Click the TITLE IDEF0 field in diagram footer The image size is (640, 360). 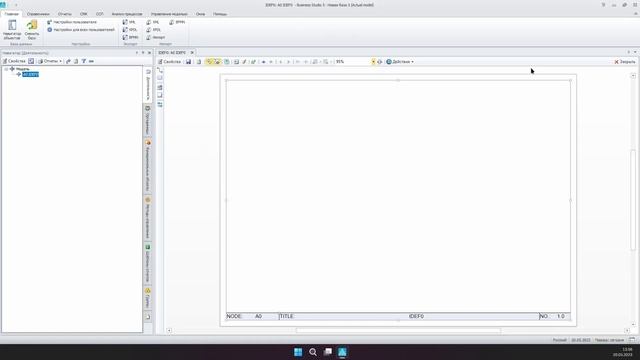409,316
